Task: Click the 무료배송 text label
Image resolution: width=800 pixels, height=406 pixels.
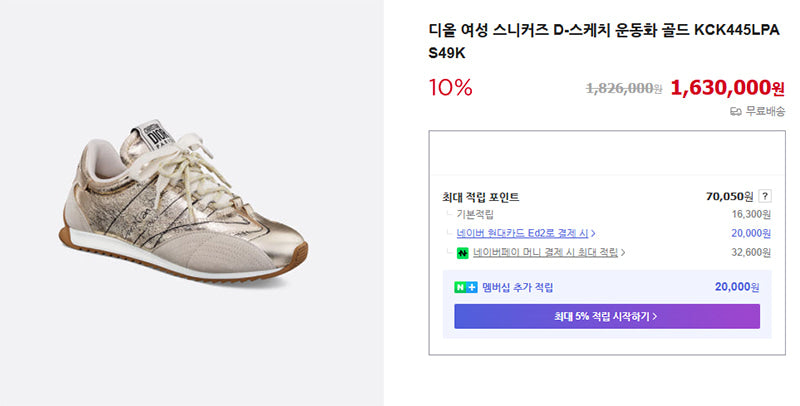Action: pos(765,111)
